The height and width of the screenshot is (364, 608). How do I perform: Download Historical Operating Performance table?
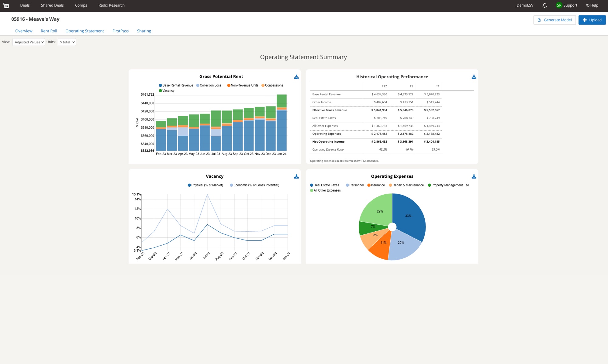(474, 77)
